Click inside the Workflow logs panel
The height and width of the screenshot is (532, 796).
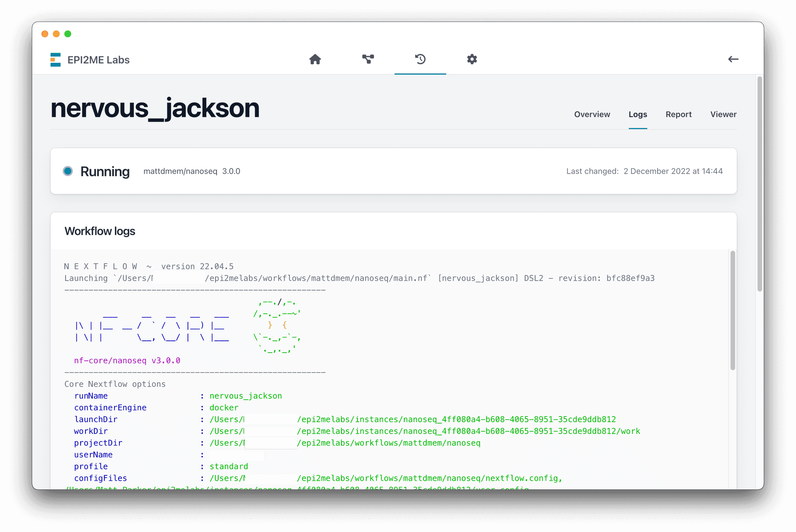[384, 349]
